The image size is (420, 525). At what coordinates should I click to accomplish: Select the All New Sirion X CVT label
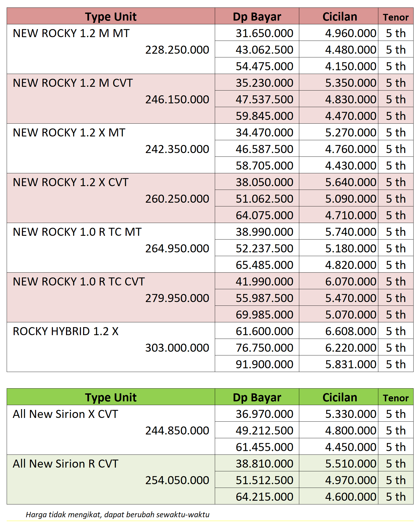(x=65, y=414)
